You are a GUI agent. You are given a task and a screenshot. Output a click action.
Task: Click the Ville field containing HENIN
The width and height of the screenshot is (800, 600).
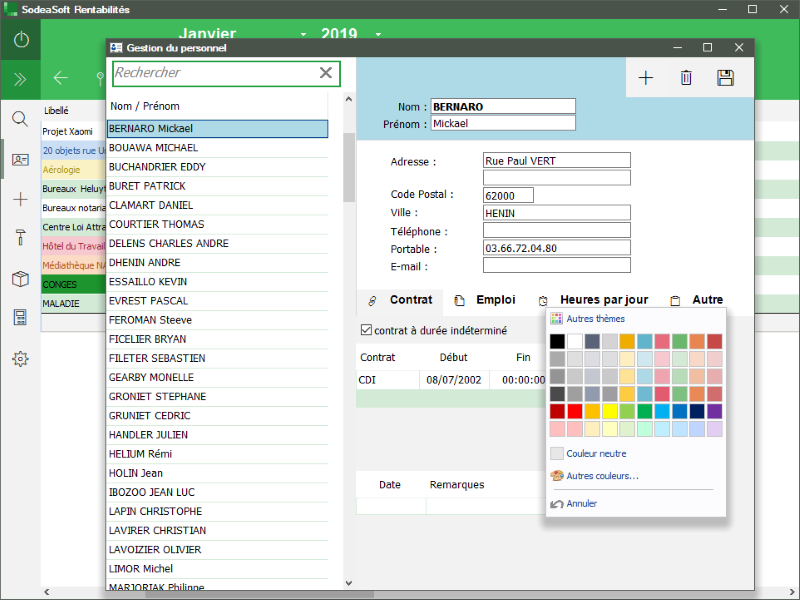557,213
